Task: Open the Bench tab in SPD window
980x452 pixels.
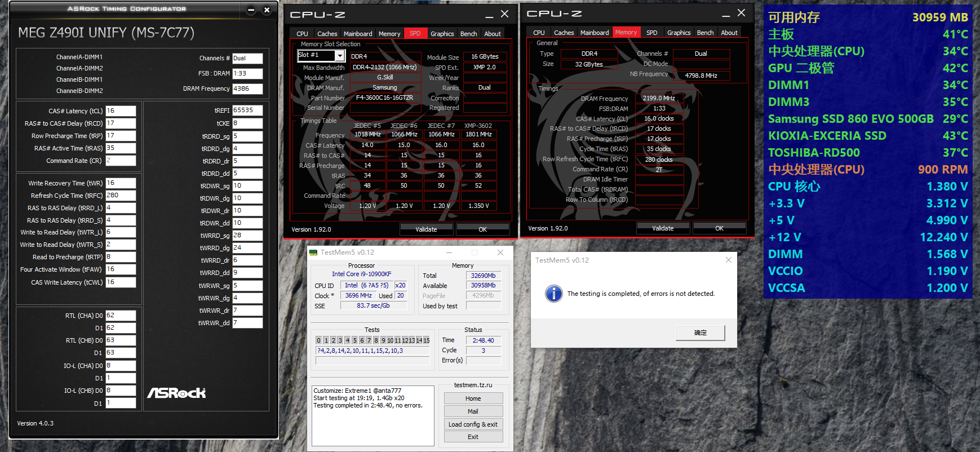Action: pyautogui.click(x=468, y=34)
